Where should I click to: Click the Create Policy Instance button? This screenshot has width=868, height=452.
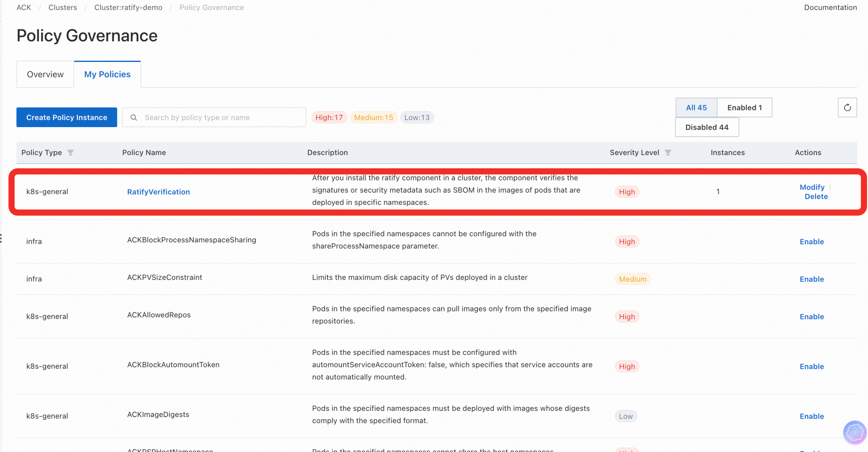(x=66, y=117)
